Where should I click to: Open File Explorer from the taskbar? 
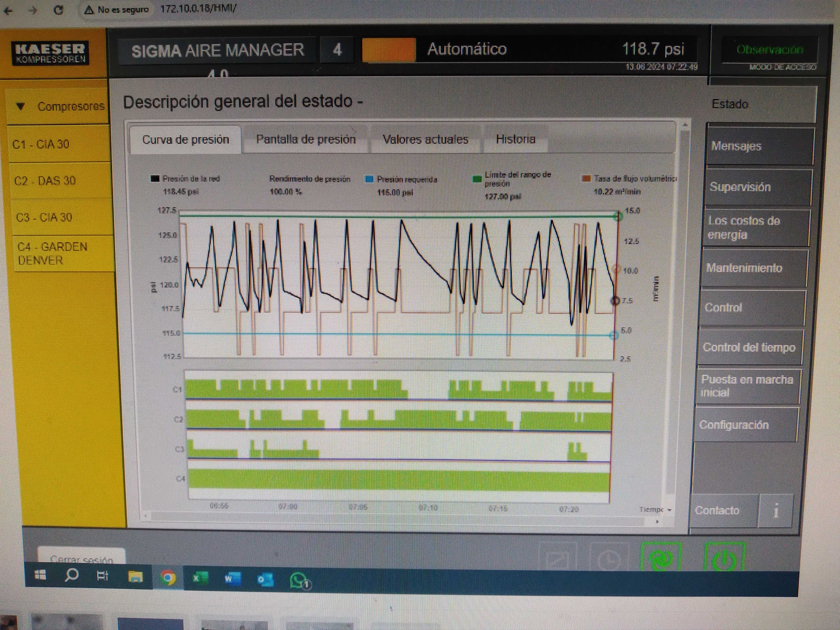(135, 576)
